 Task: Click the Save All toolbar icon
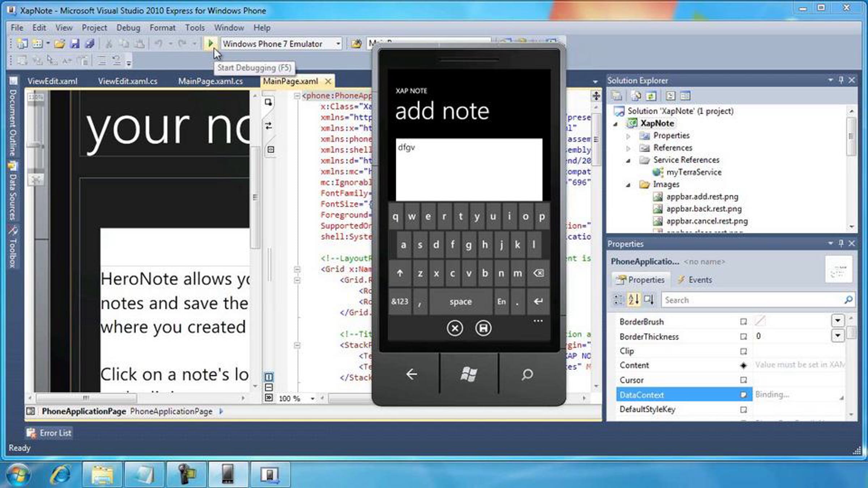[x=90, y=44]
